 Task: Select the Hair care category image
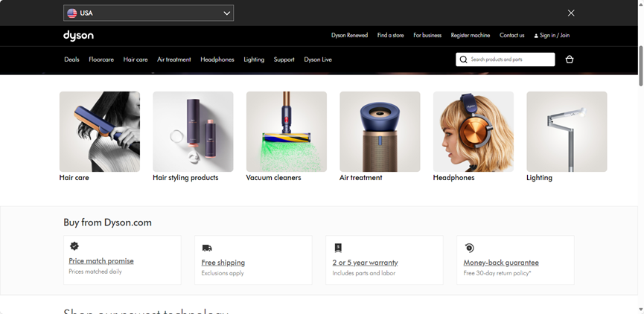pyautogui.click(x=100, y=132)
